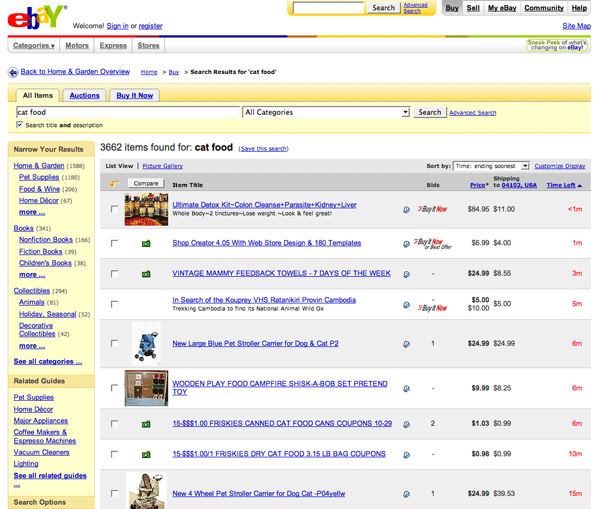Check the compare box for Friskies Dry Cat Food coupons
The width and height of the screenshot is (599, 509).
(114, 454)
